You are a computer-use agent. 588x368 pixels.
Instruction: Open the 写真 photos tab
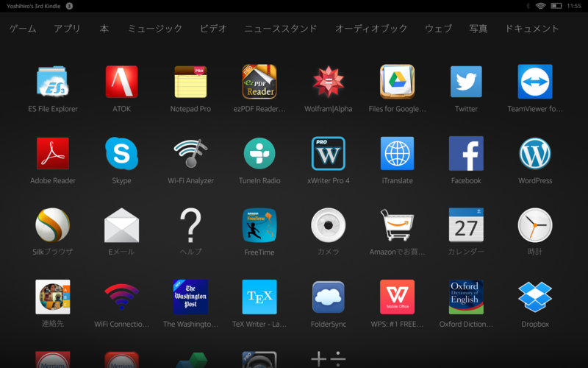click(478, 29)
